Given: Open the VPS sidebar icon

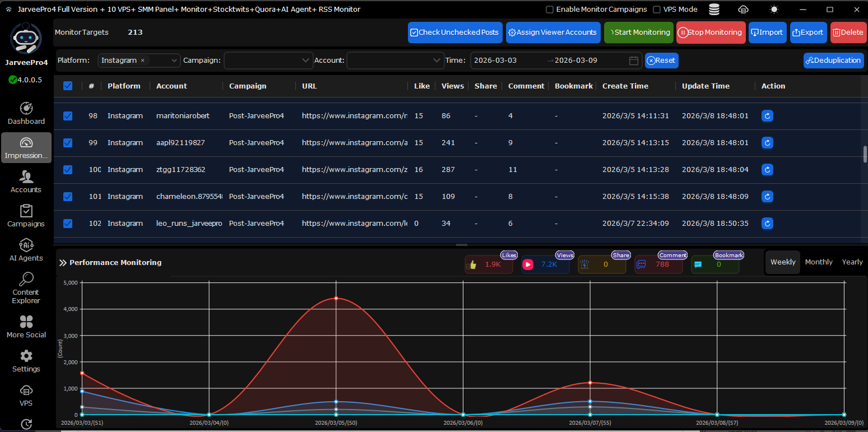Looking at the screenshot, I should pos(26,391).
